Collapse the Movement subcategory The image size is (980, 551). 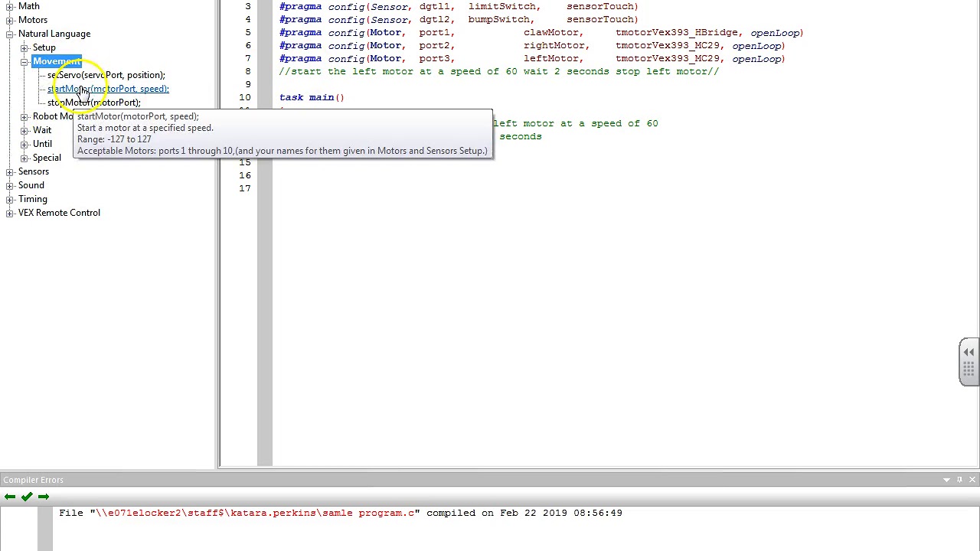24,61
